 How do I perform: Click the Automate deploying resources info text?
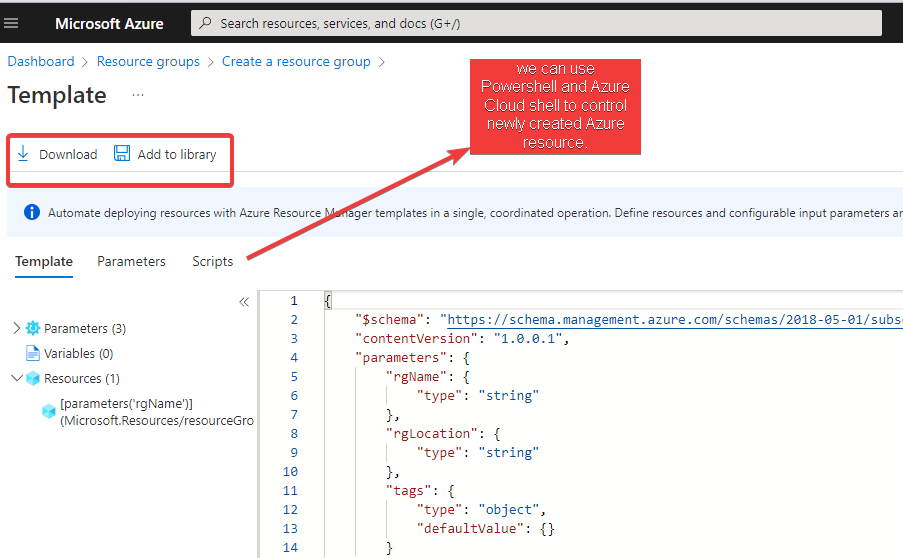point(475,213)
